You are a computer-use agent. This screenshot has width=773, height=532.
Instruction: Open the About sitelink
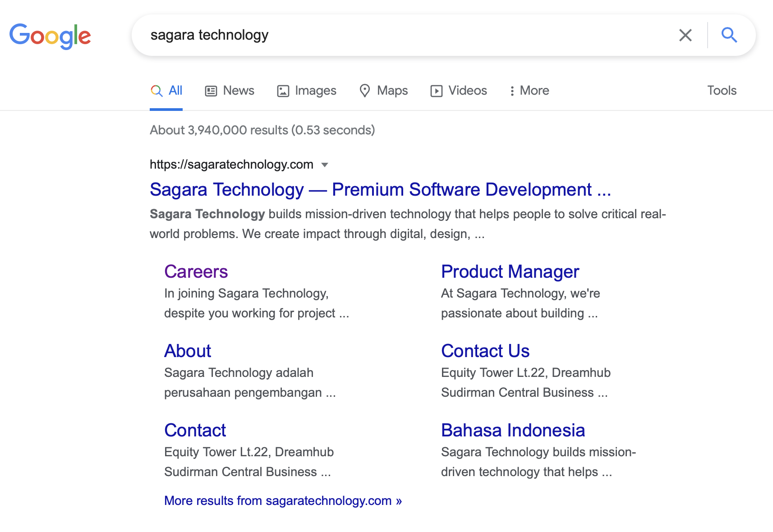pyautogui.click(x=188, y=351)
